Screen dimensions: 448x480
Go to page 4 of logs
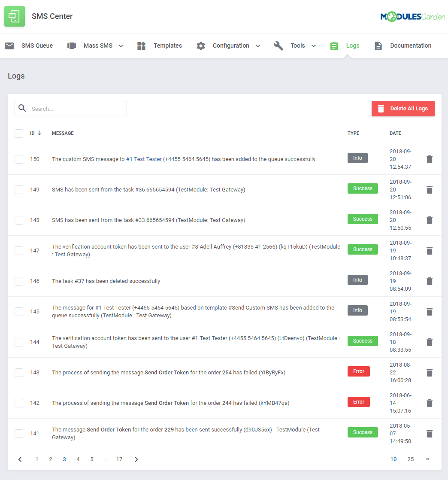point(78,459)
